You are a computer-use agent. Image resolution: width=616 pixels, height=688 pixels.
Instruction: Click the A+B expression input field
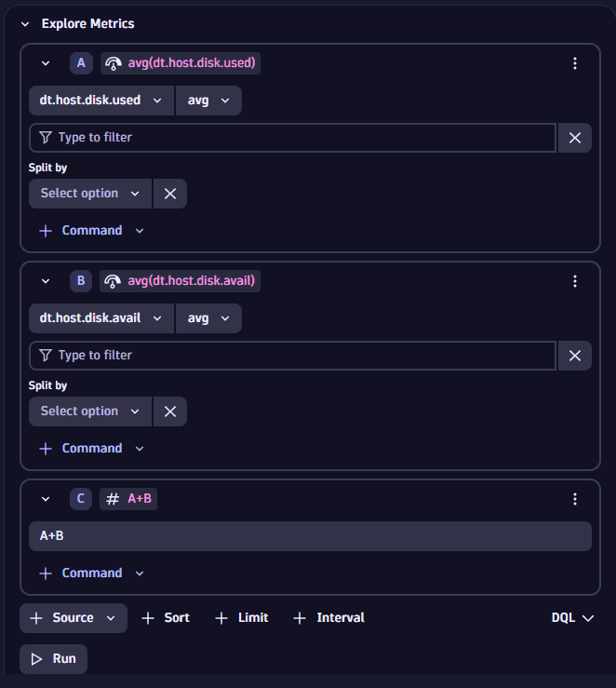pos(310,536)
